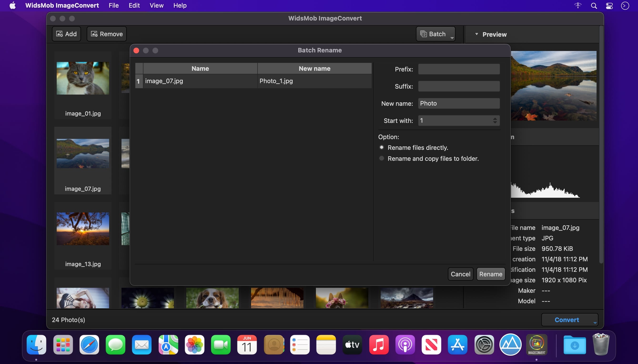Cancel the Batch Rename dialog
The height and width of the screenshot is (364, 638).
tap(460, 274)
